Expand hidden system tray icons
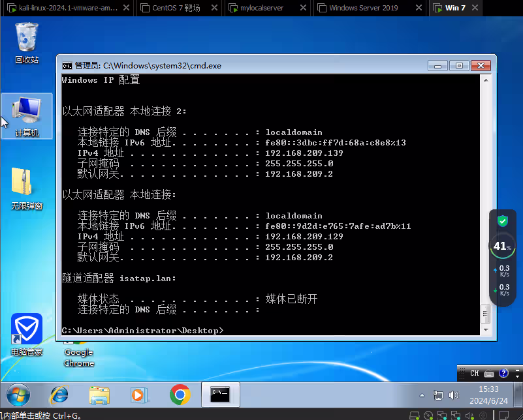Viewport: 523px width, 420px height. tap(422, 395)
